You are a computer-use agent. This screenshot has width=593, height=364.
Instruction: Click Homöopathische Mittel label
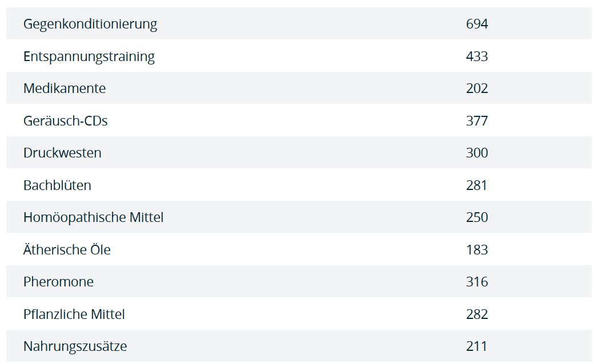pyautogui.click(x=93, y=217)
